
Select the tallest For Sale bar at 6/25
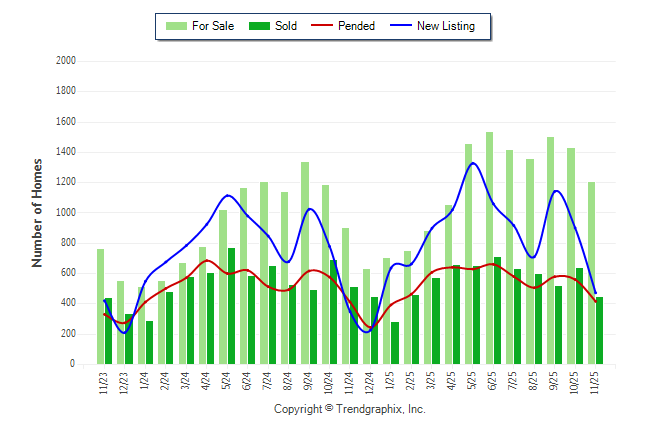[489, 248]
